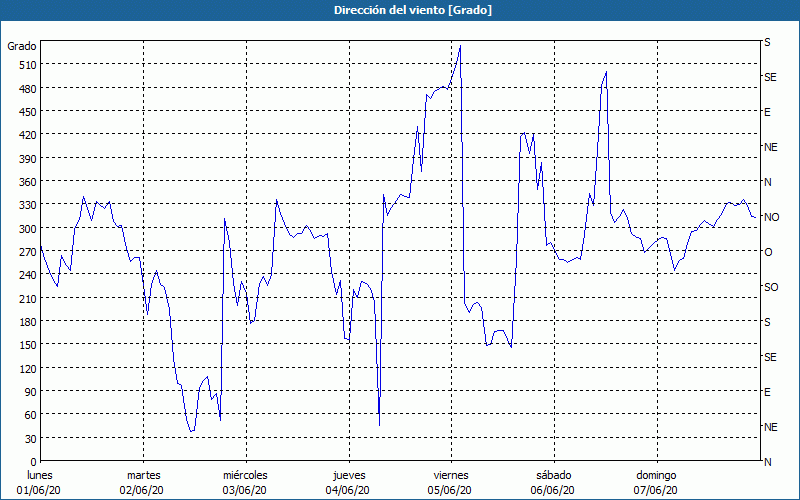Click the 330 value on the degree axis
The height and width of the screenshot is (500, 800).
click(x=28, y=205)
